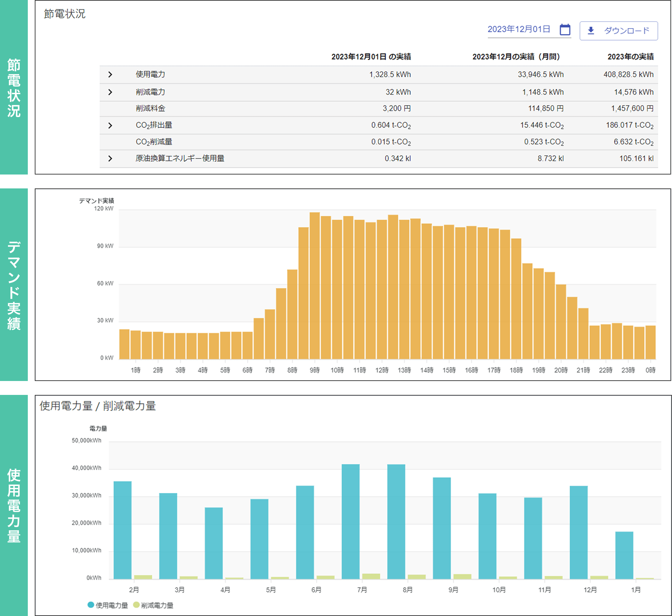The image size is (672, 616).
Task: Select the 15.446 t-CO2 monthly emission value
Action: [x=542, y=125]
